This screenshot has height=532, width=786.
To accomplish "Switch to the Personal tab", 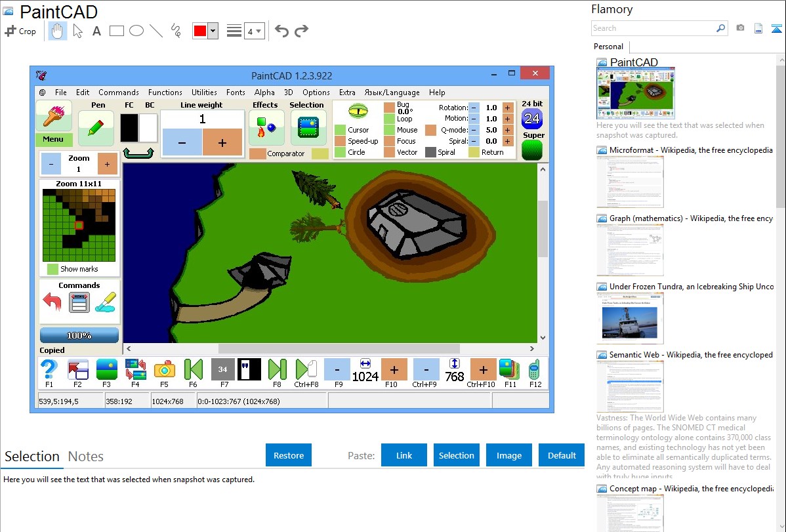I will (609, 47).
